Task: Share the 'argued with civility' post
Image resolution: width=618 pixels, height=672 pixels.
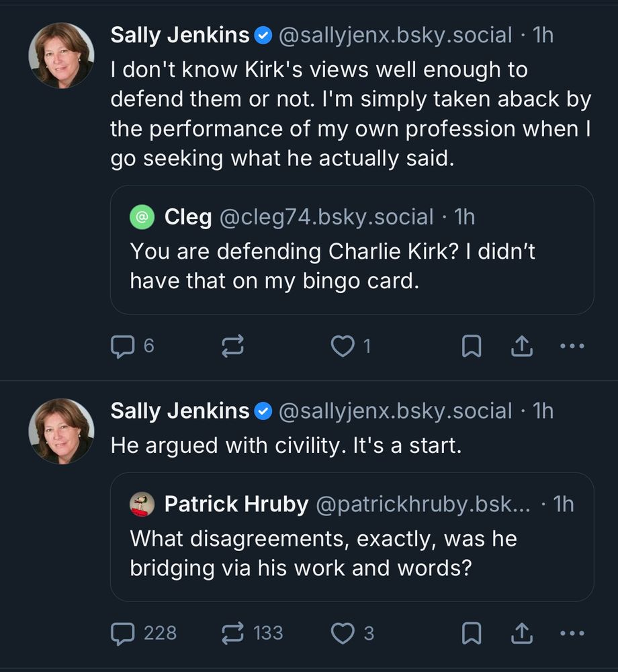Action: click(522, 633)
